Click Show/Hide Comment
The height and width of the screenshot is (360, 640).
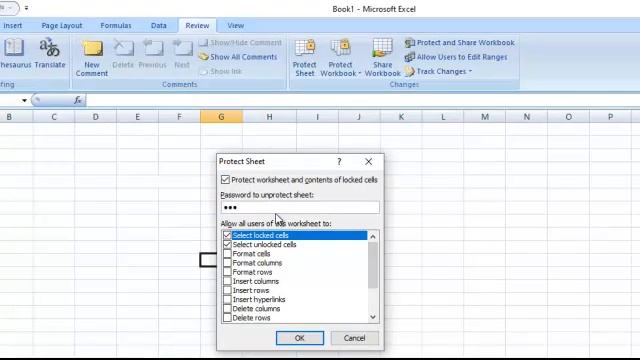coord(240,42)
